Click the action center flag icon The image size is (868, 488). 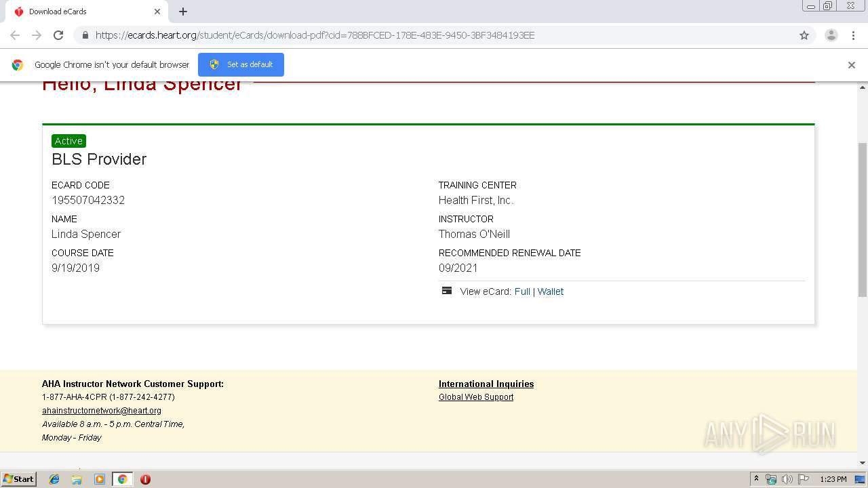[x=803, y=479]
